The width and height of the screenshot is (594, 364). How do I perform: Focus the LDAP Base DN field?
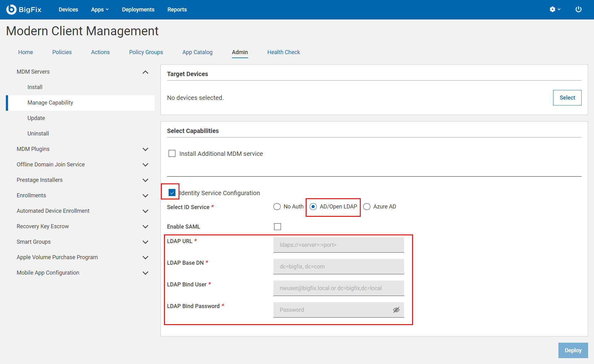338,267
